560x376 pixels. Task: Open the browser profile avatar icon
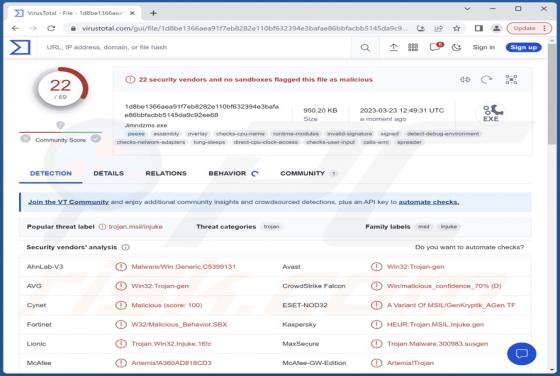pyautogui.click(x=496, y=28)
